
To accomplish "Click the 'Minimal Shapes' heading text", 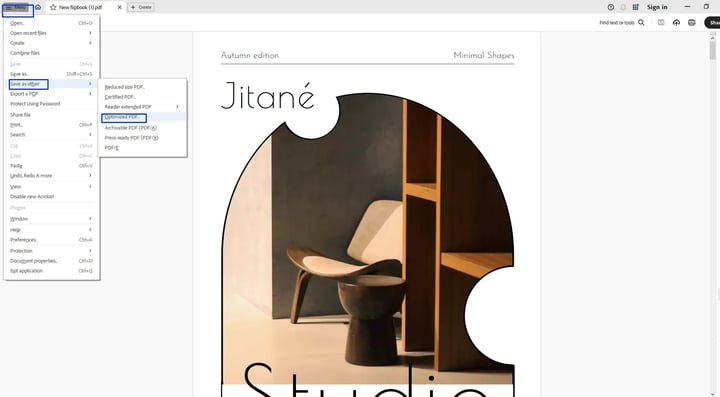I will (484, 56).
